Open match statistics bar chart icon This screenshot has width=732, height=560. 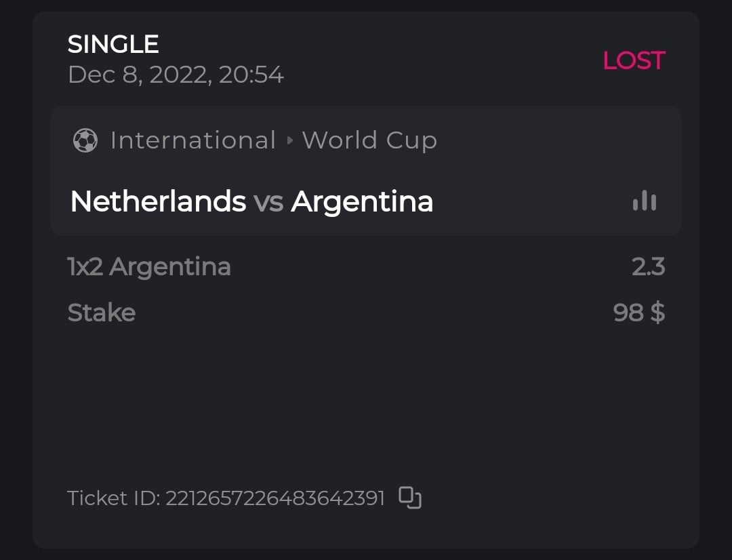[x=644, y=201]
